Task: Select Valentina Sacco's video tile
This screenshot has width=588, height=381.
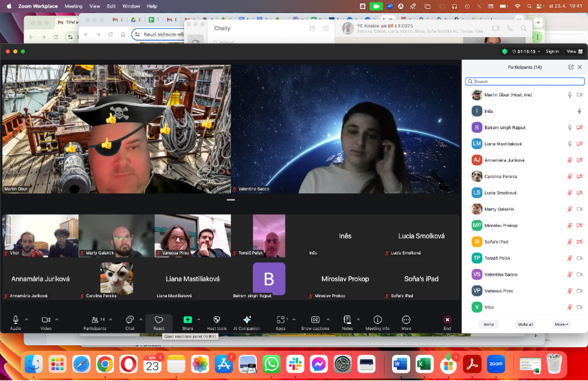Action: pyautogui.click(x=346, y=129)
